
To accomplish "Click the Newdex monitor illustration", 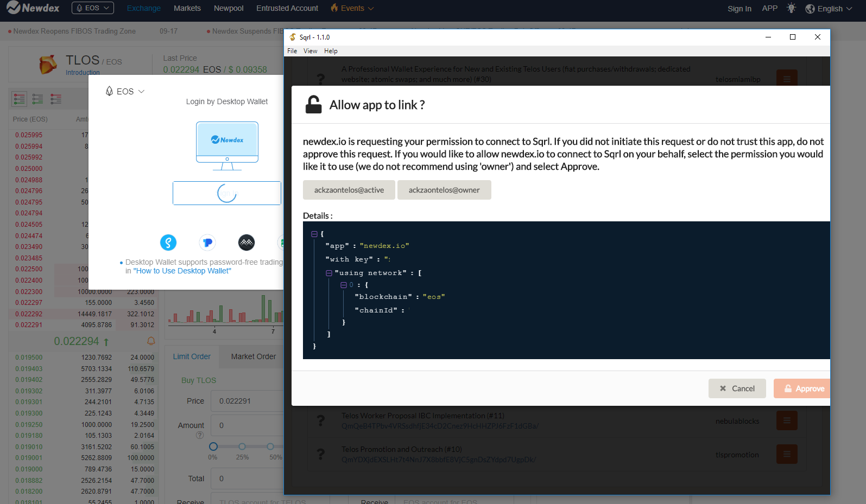I will 227,146.
